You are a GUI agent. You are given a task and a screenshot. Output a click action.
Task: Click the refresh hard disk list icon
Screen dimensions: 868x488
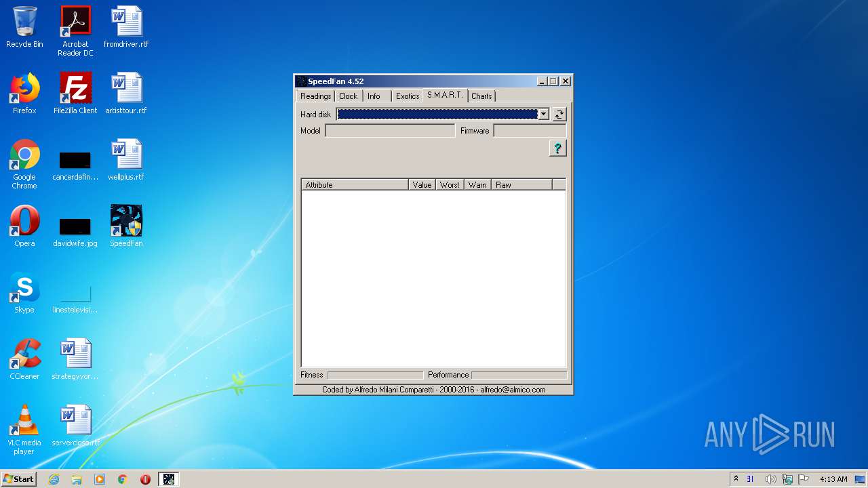tap(559, 115)
